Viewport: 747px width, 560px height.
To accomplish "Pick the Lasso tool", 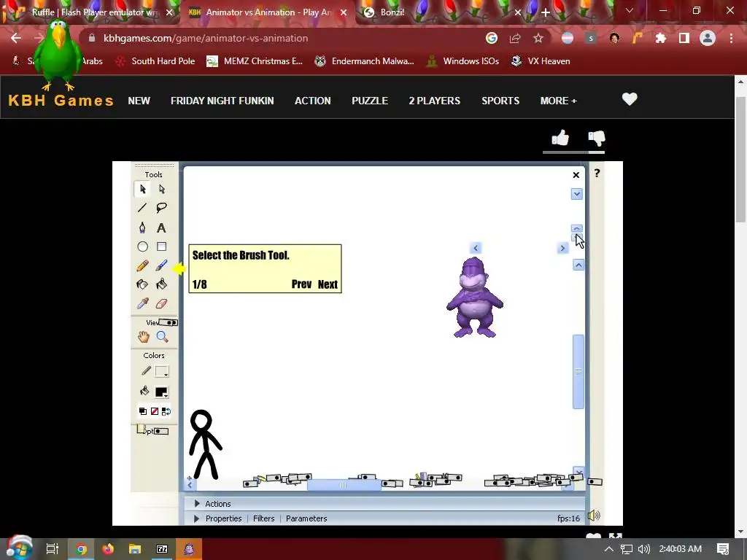I will pyautogui.click(x=161, y=208).
